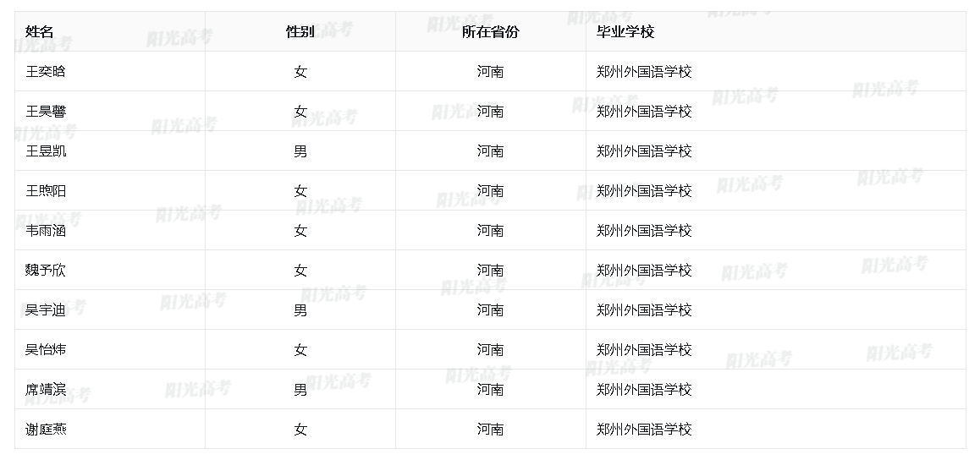This screenshot has width=980, height=460.
Task: Click the gender 男 in 席靖滨's row
Action: (300, 390)
